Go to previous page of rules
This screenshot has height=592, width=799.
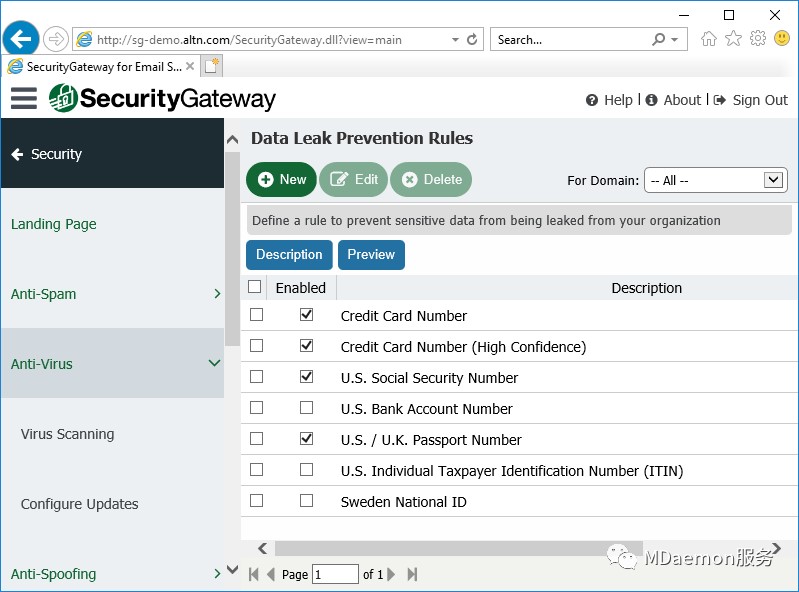tap(271, 575)
